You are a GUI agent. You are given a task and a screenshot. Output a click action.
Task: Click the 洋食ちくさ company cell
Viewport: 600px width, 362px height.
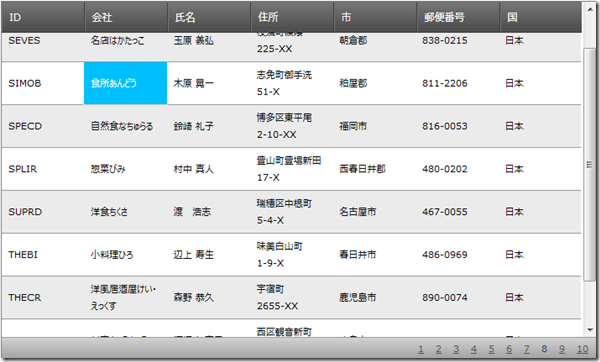tap(126, 212)
